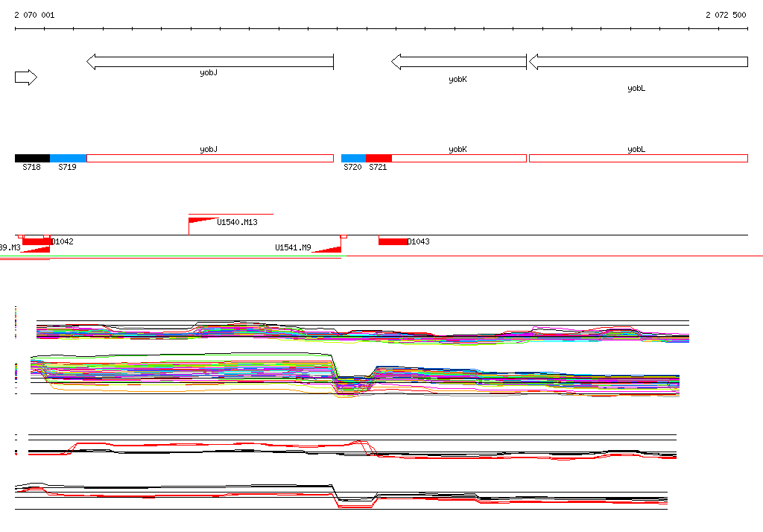Select the red S721 segment

click(x=379, y=158)
